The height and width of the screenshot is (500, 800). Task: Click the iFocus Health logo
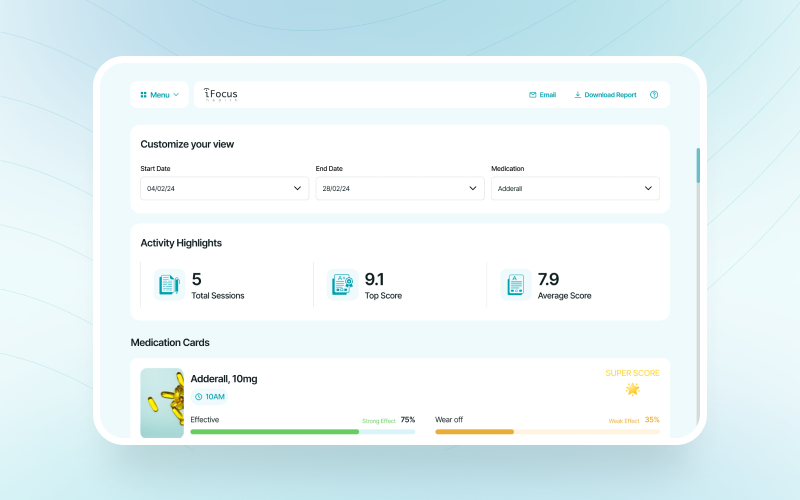[x=220, y=94]
